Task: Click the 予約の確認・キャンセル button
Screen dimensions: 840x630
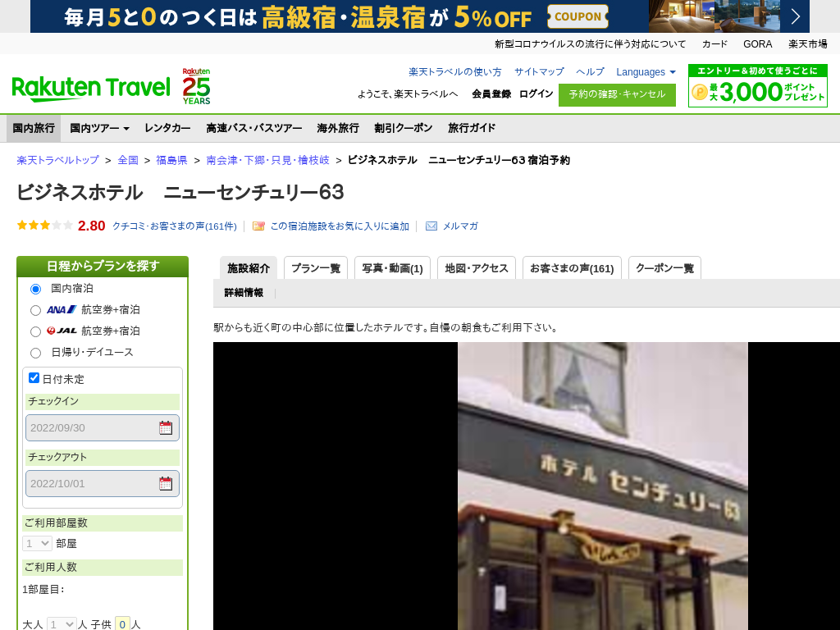Action: 617,95
